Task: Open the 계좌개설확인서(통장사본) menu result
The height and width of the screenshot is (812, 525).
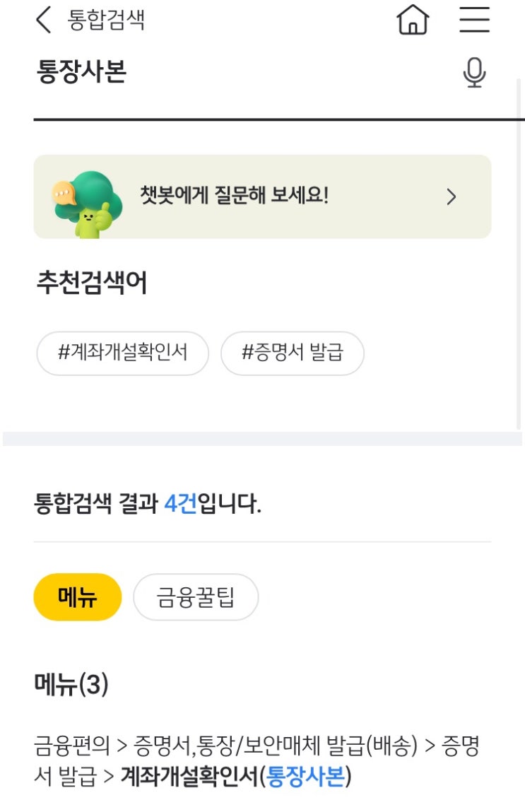Action: click(236, 777)
